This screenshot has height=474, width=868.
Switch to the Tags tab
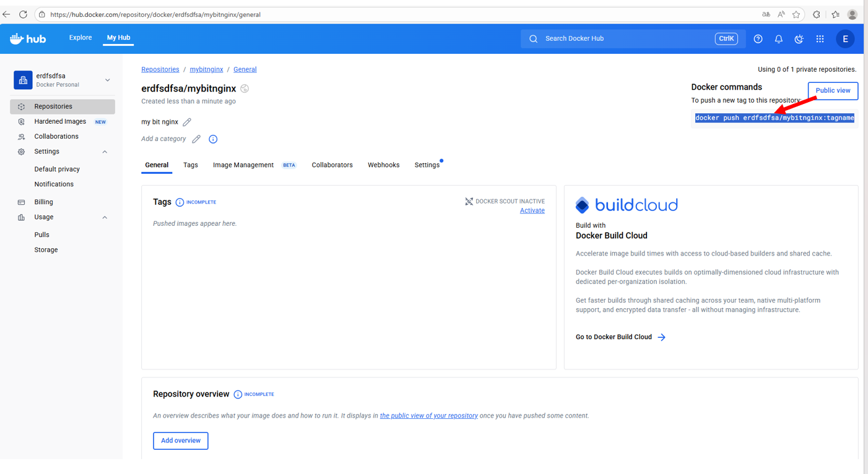click(x=191, y=165)
